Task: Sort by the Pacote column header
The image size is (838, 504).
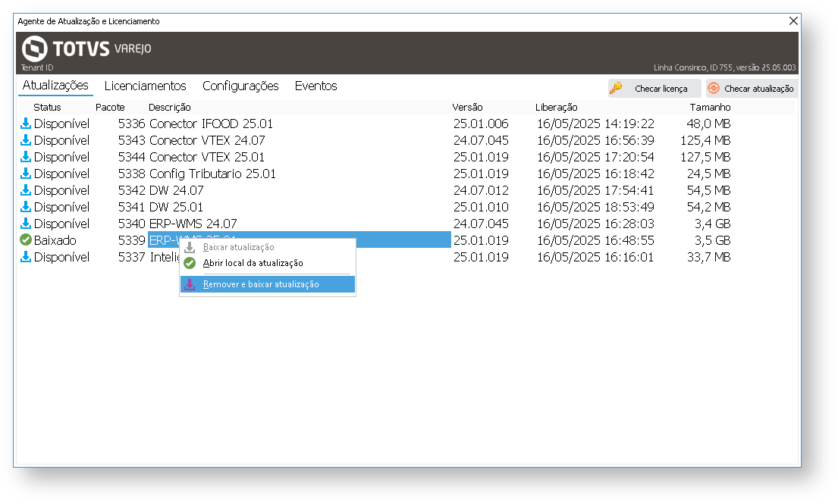Action: pos(110,108)
